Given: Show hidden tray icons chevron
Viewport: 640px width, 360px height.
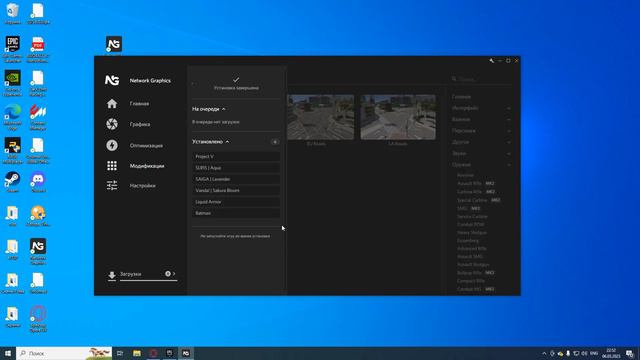Looking at the screenshot, I should point(544,353).
